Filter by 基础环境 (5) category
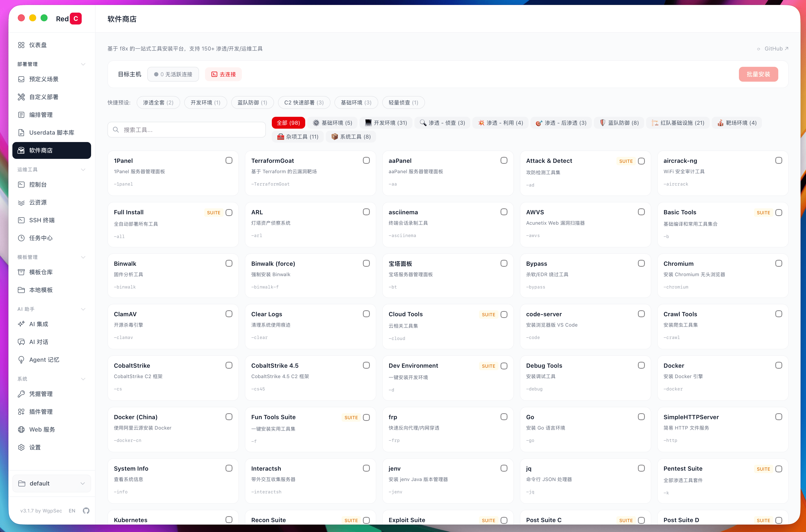806x532 pixels. click(x=333, y=123)
